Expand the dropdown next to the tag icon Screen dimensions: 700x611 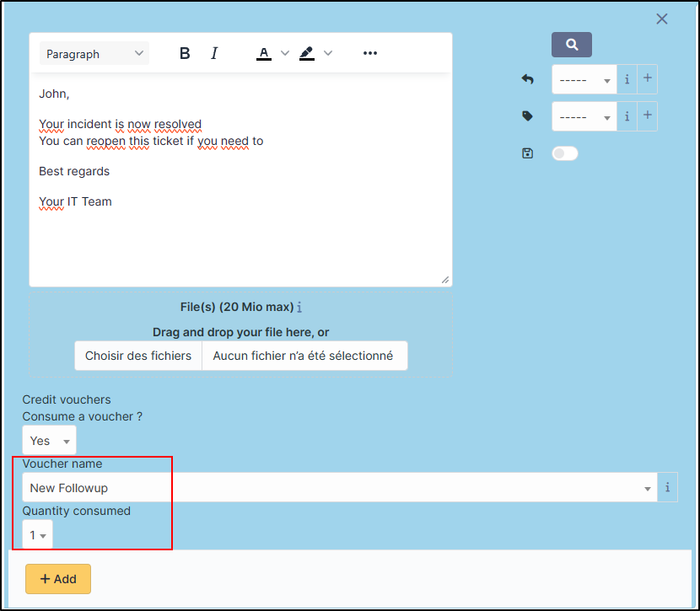tap(584, 116)
